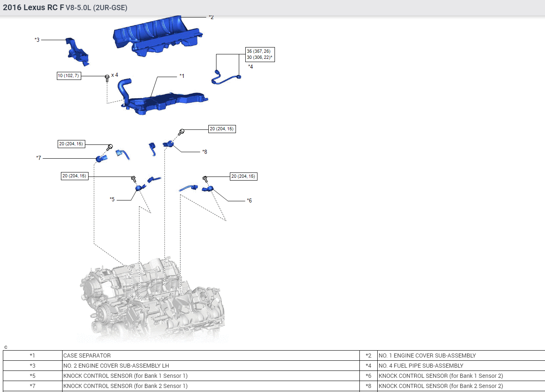Click the blue No. 1 engine cover part
This screenshot has height=392, width=545.
coord(156,36)
